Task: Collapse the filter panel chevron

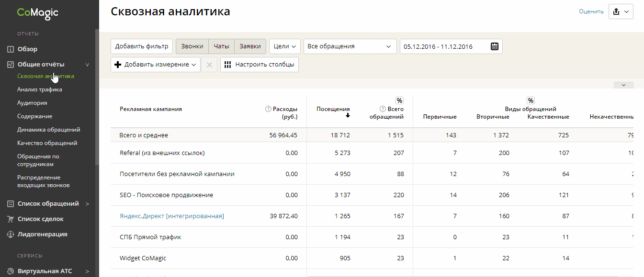Action: 623,85
